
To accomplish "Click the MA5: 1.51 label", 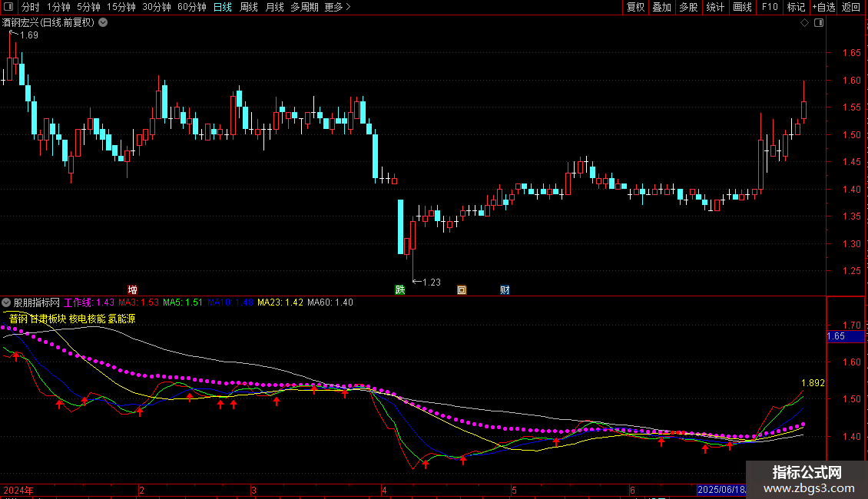I will 183,302.
